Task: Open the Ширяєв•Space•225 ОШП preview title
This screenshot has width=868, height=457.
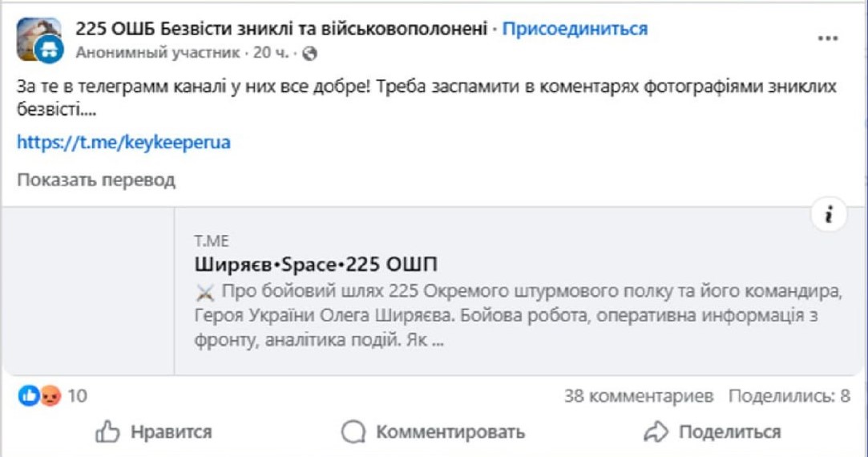Action: (x=316, y=265)
